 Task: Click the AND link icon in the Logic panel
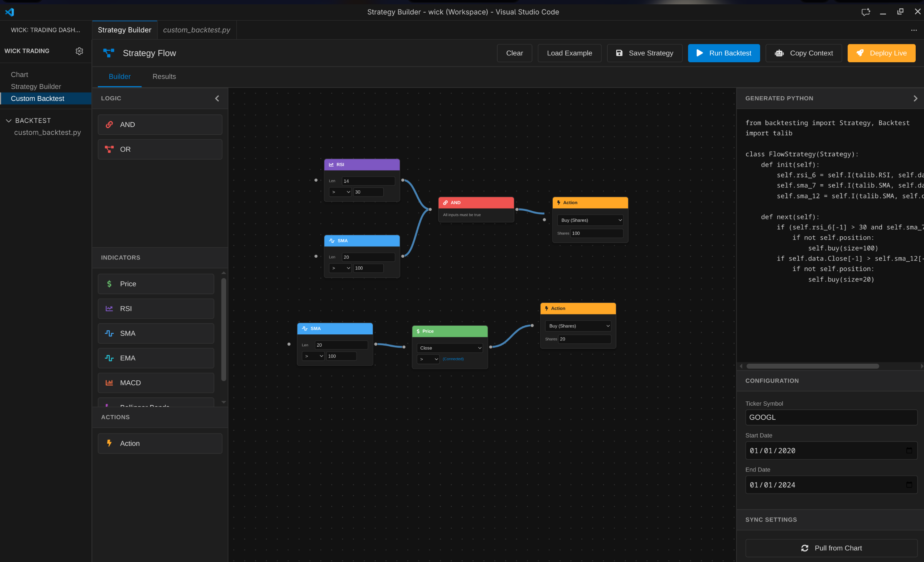point(109,124)
